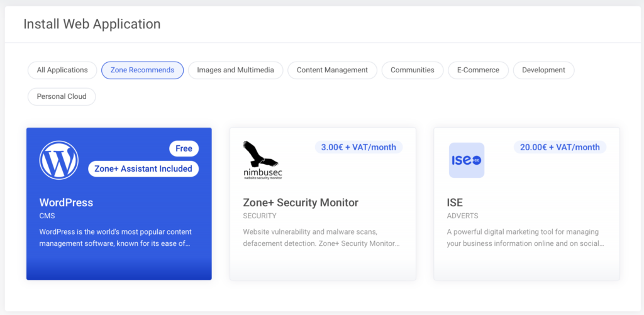This screenshot has width=644, height=315.
Task: Open the E-Commerce category
Action: click(478, 70)
